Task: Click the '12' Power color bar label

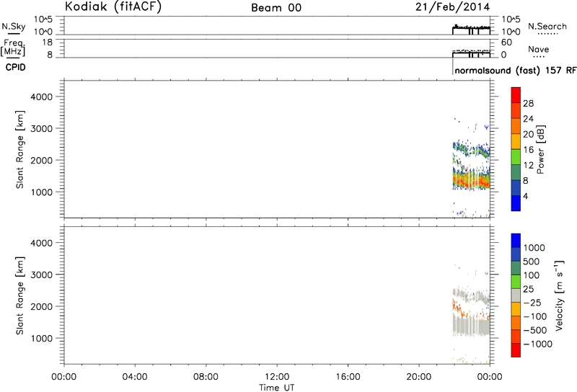Action: coord(528,166)
